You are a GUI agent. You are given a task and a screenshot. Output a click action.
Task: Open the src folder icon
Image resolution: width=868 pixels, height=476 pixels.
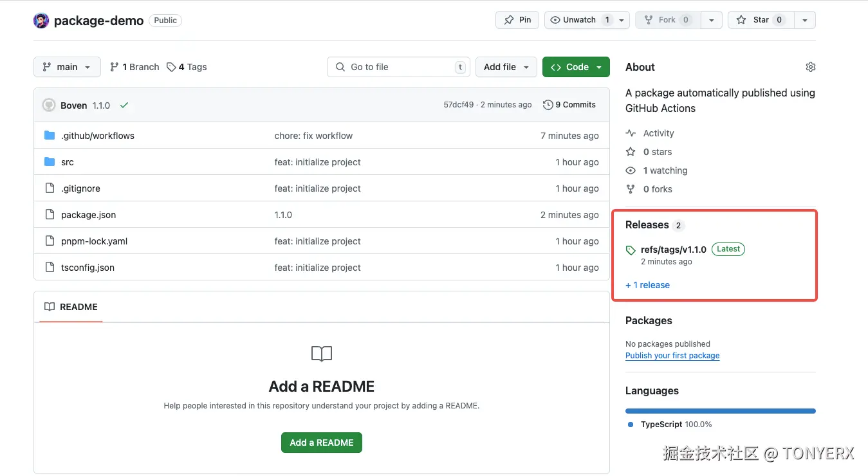click(x=50, y=162)
